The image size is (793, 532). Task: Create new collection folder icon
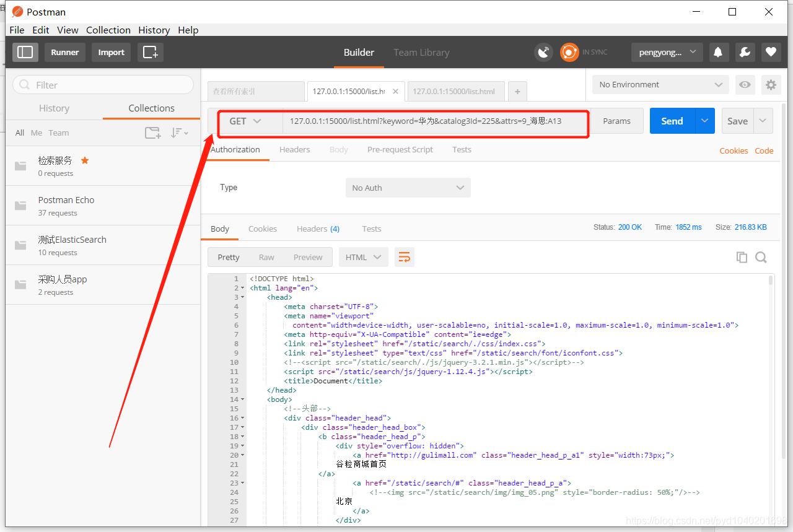pyautogui.click(x=152, y=133)
